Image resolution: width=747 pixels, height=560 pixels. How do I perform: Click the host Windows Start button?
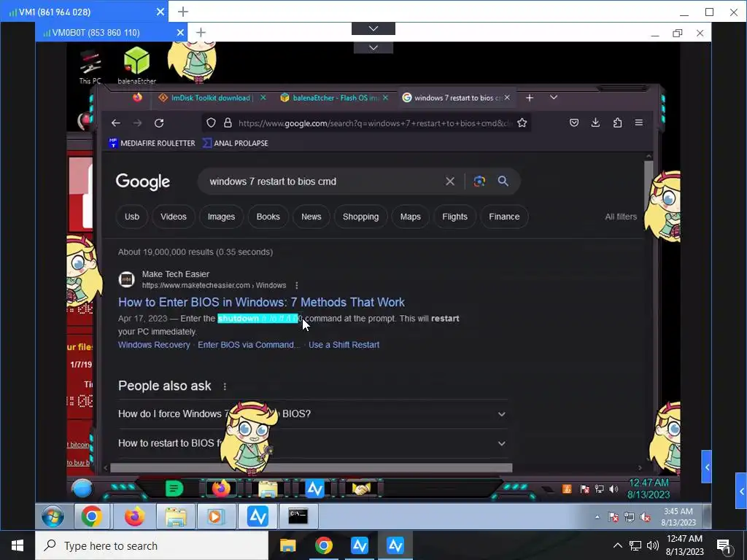pyautogui.click(x=18, y=545)
